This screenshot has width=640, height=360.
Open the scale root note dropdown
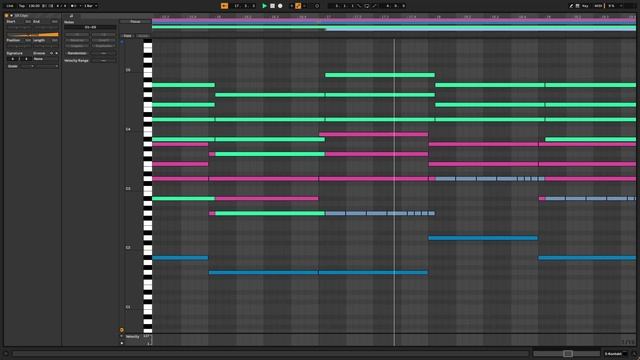pyautogui.click(x=27, y=66)
